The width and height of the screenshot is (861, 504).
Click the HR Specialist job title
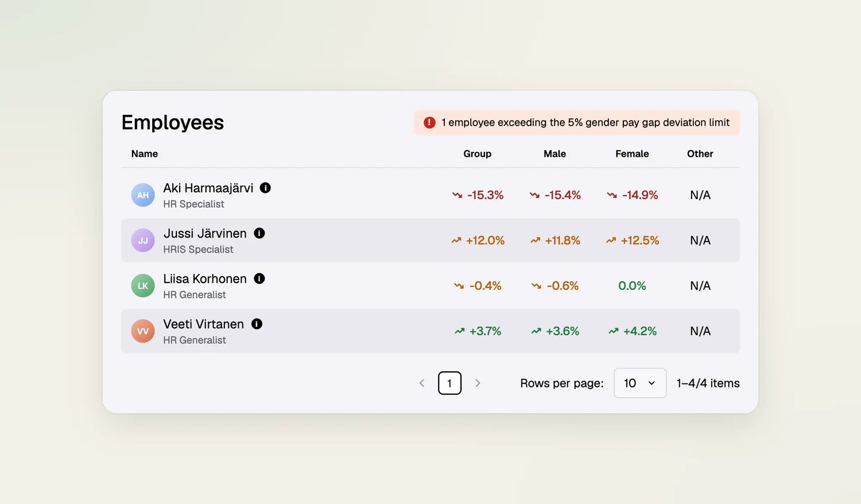[x=193, y=204]
